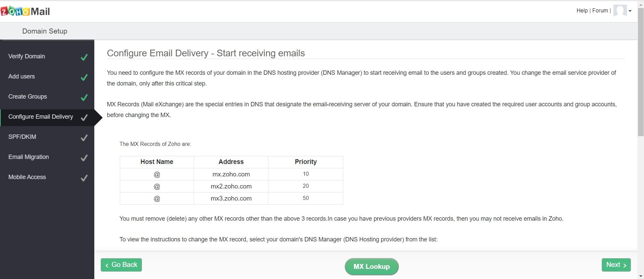
Task: Click the scrollbar down arrow
Action: pyautogui.click(x=641, y=276)
